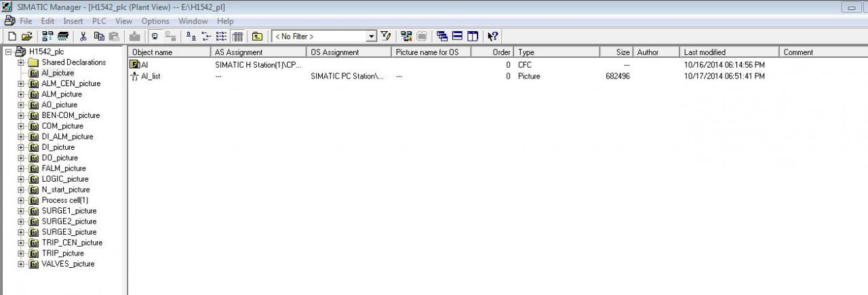This screenshot has width=868, height=295.
Task: Click the Download to PLC icon
Action: pos(135,36)
